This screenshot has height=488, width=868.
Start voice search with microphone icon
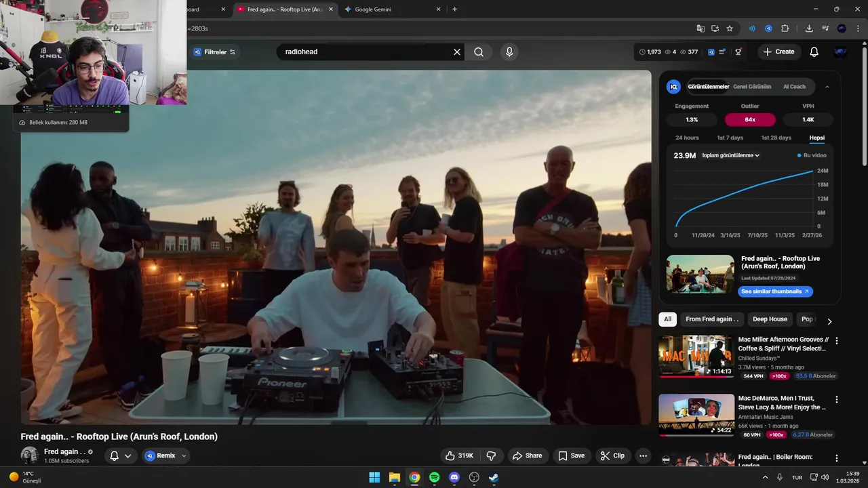(509, 52)
